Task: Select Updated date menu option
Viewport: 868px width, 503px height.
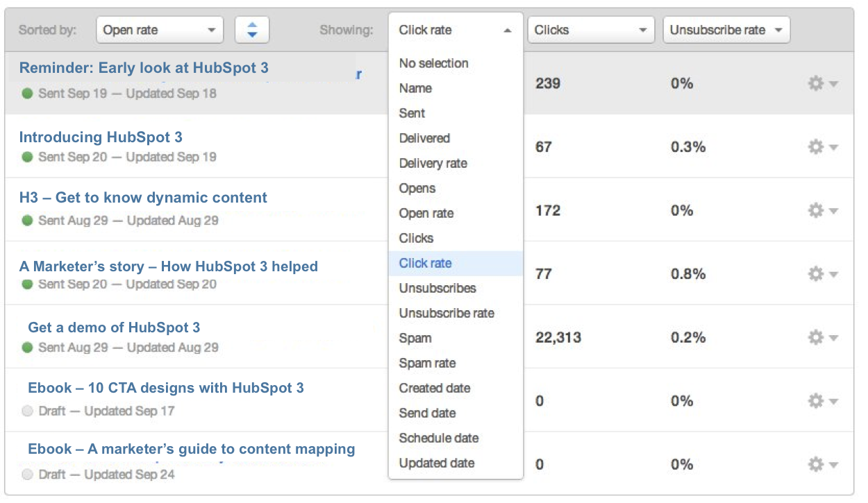Action: (x=436, y=463)
